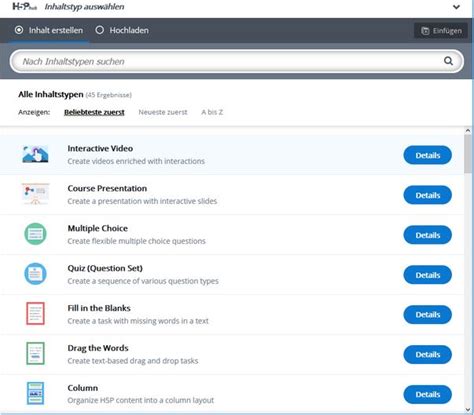Sort by Neueste zuerst
This screenshot has width=474, height=415.
coord(163,112)
